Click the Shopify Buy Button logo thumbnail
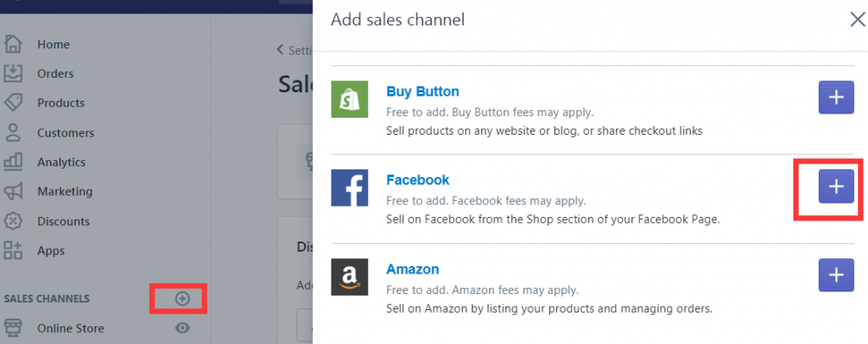This screenshot has width=868, height=344. (x=349, y=100)
